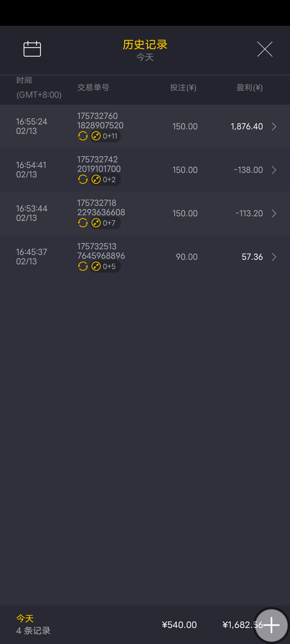
Task: Click the 盈利(¥) column header
Action: pyautogui.click(x=249, y=87)
